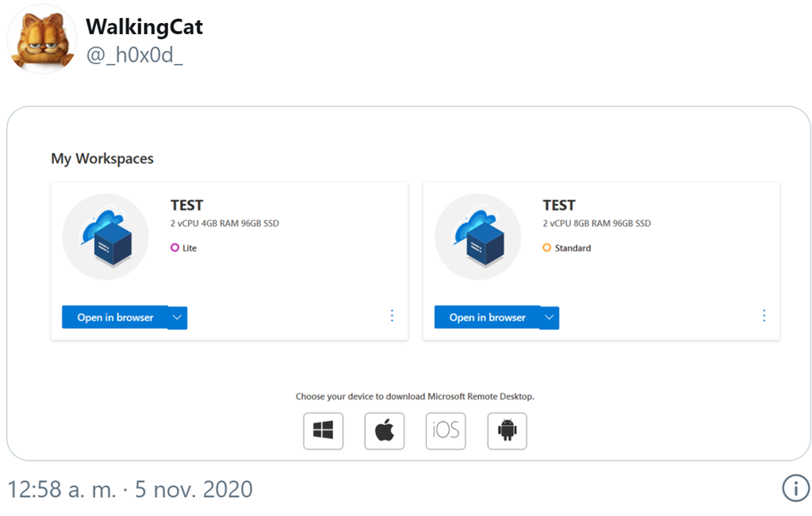This screenshot has width=812, height=516.
Task: Open the tweet timestamp 5 nov. 2020
Action: [129, 489]
